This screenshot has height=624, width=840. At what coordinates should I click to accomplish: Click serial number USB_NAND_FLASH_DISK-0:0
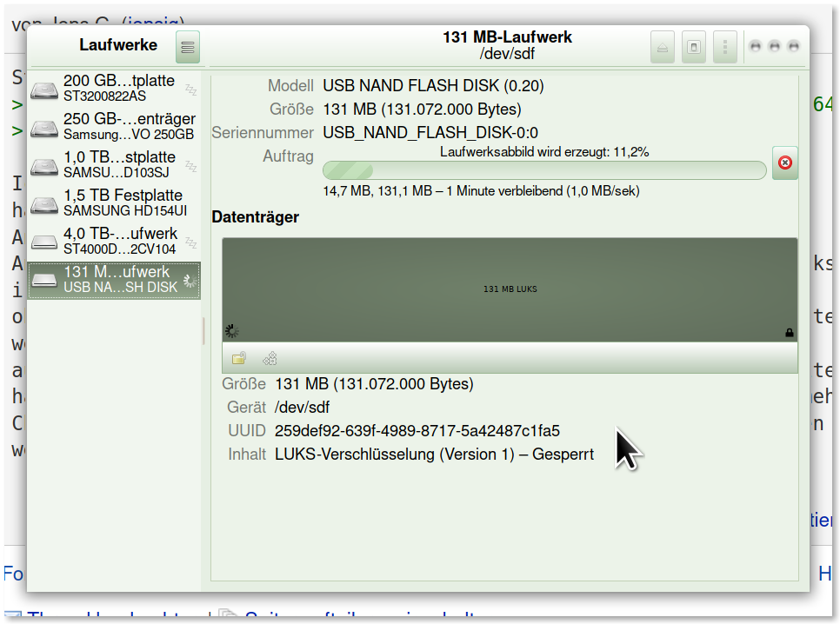click(x=430, y=133)
